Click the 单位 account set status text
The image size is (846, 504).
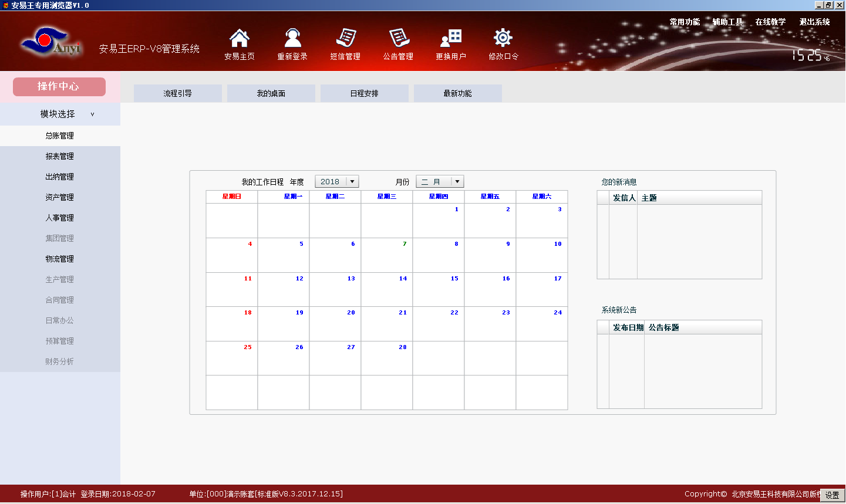[266, 494]
